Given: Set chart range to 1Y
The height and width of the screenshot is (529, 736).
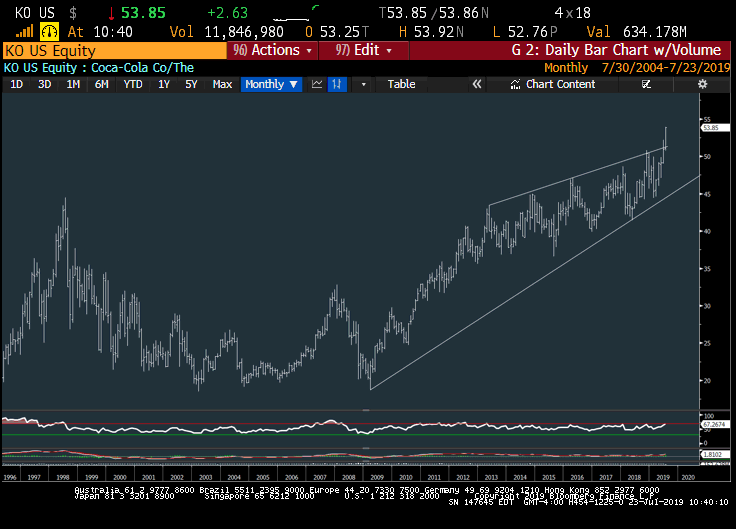Looking at the screenshot, I should tap(164, 84).
